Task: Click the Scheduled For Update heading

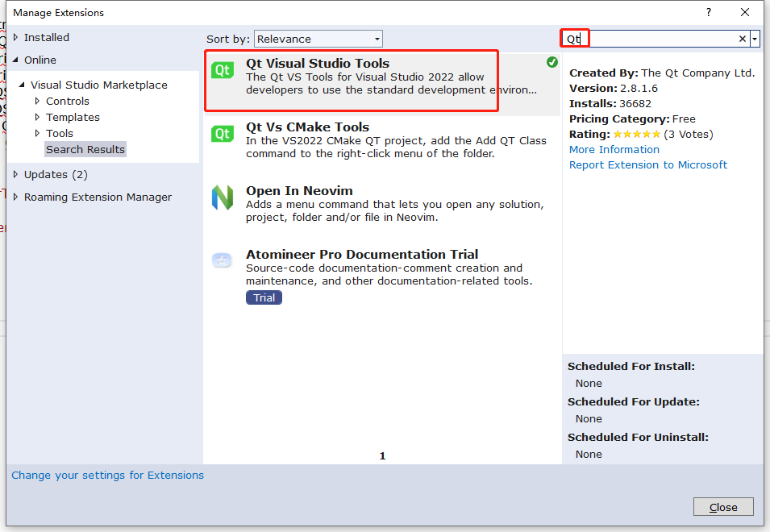Action: pyautogui.click(x=634, y=401)
